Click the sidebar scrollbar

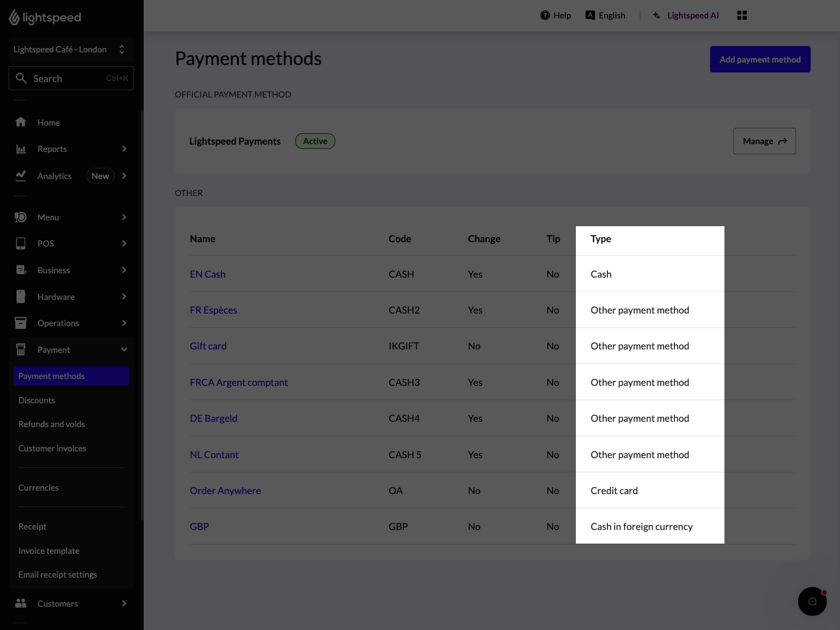pyautogui.click(x=142, y=315)
